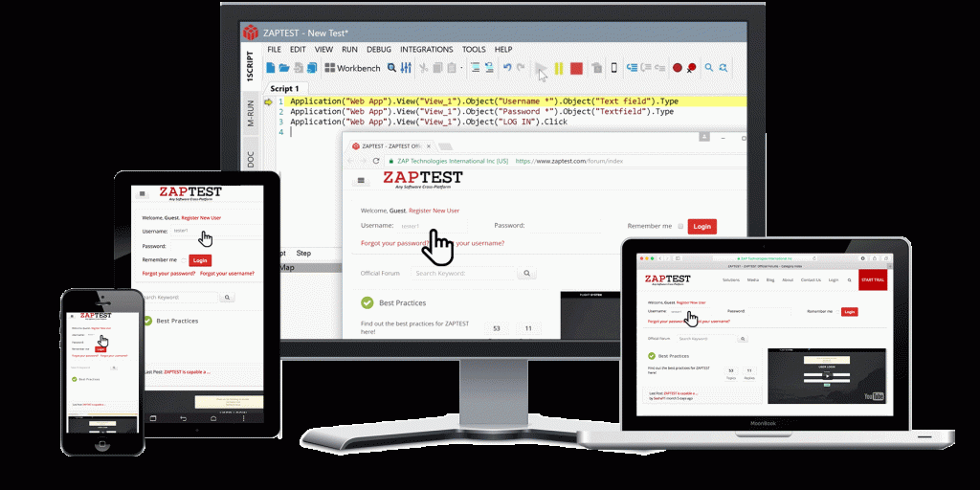Click the hamburger menu in monitor browser page

tap(360, 181)
